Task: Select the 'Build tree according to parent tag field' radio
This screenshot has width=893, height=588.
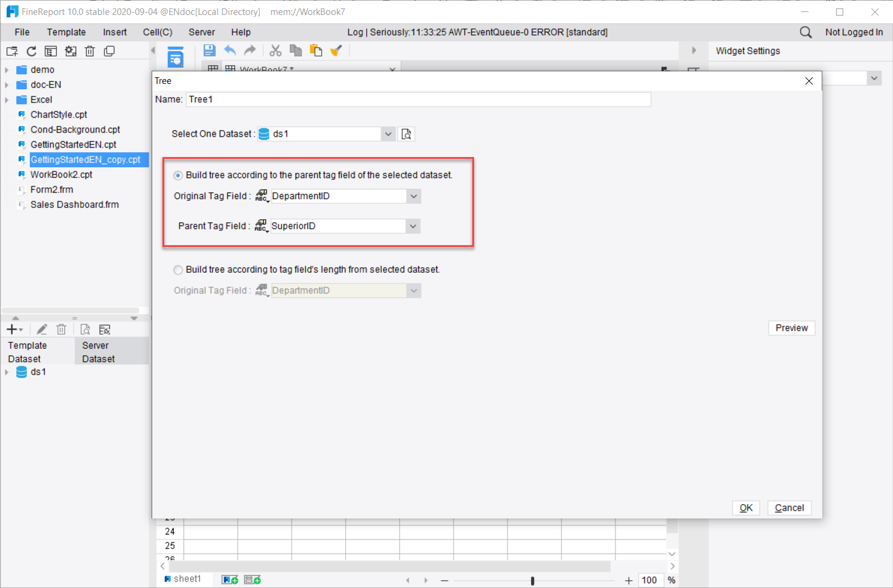Action: (x=178, y=175)
